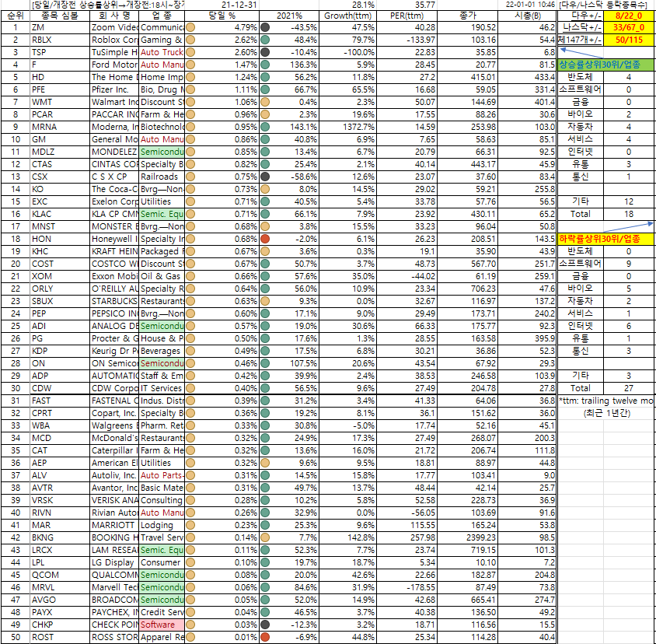Select the green Semic. Equ sector cell for KLAC
This screenshot has width=656, height=644.
(x=162, y=214)
